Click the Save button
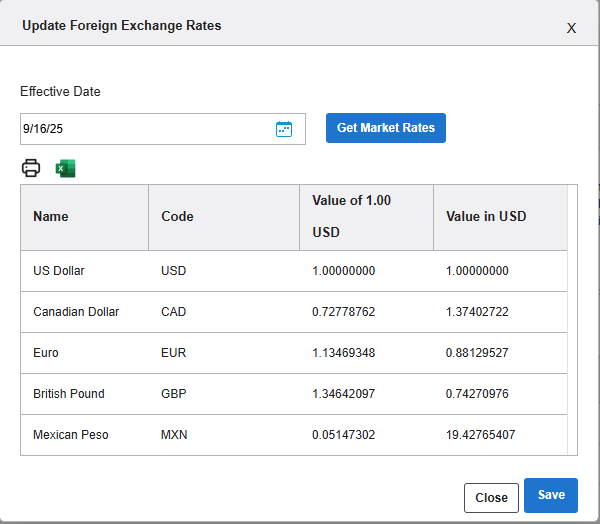The image size is (600, 524). pos(550,495)
